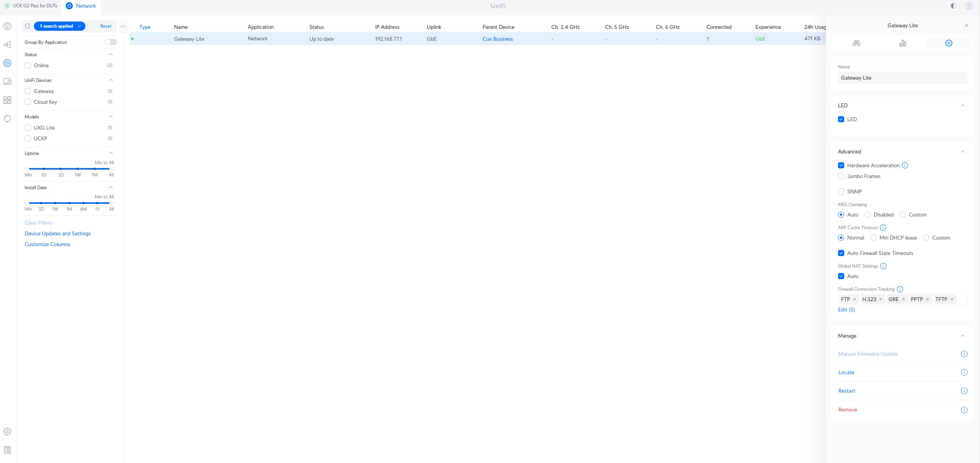Enable the Jumbo Frames checkbox
Viewport: 980px width, 463px height.
point(841,176)
